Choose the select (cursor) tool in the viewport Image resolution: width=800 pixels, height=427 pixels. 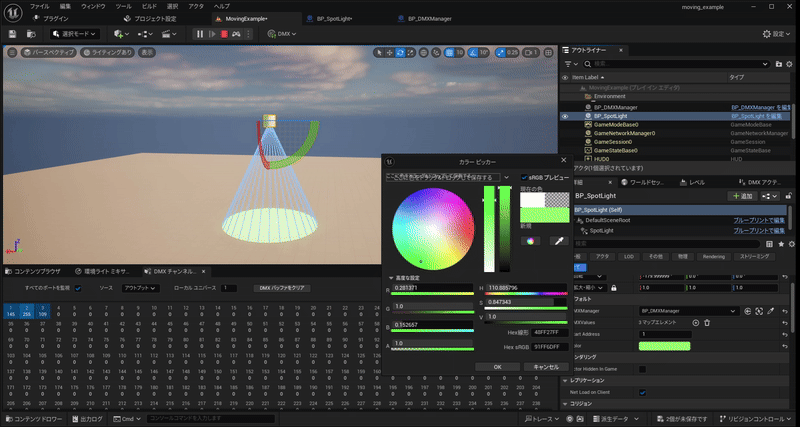379,52
